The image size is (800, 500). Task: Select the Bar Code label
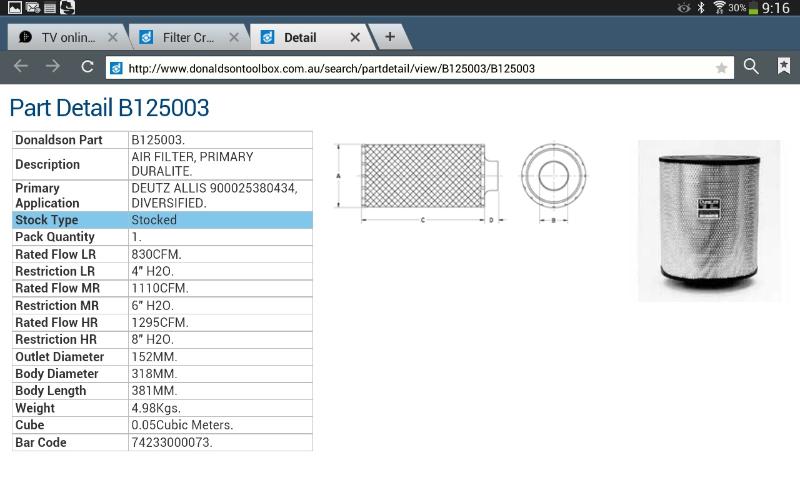point(40,442)
